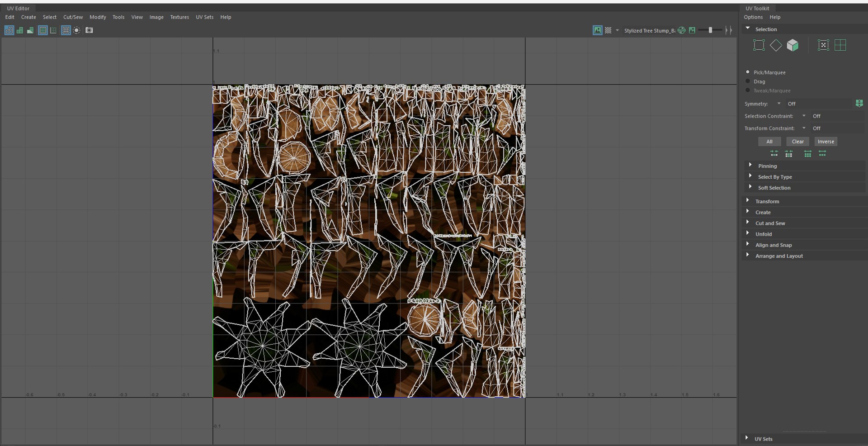Click the shrink selection along loop icon
This screenshot has height=446, width=868.
[x=789, y=154]
